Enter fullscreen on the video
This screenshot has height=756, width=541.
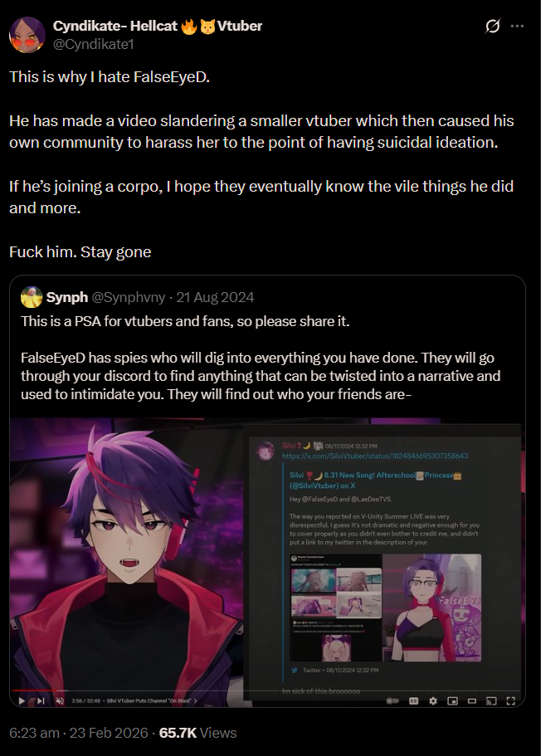pos(510,701)
